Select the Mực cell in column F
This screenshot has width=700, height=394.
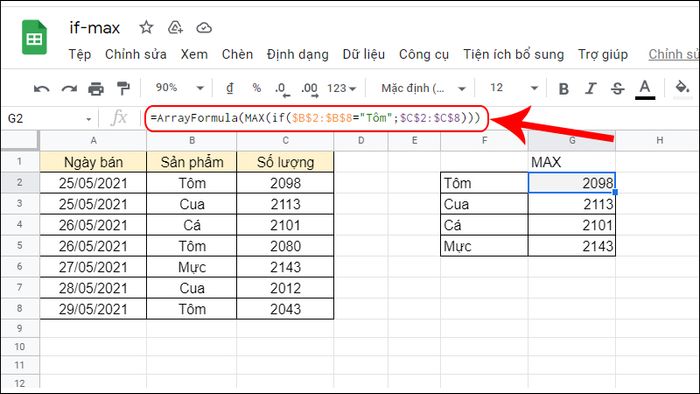coord(484,246)
